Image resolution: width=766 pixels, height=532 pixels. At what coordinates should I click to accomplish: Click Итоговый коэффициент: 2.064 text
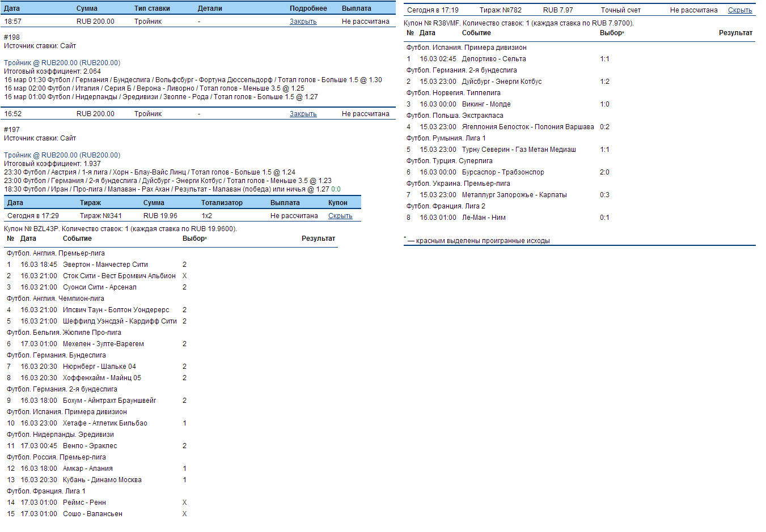[x=52, y=71]
